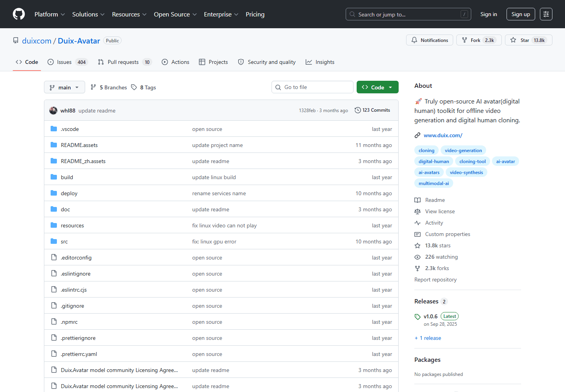The width and height of the screenshot is (565, 392).
Task: Click the Star icon
Action: coord(513,40)
